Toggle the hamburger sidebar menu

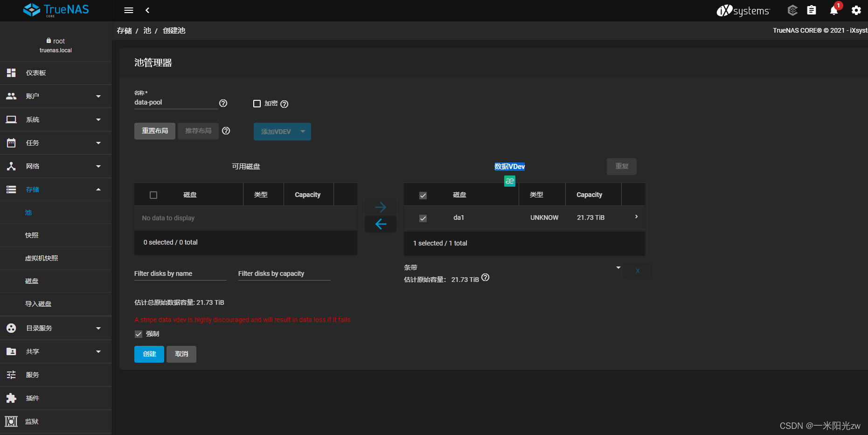(x=129, y=10)
